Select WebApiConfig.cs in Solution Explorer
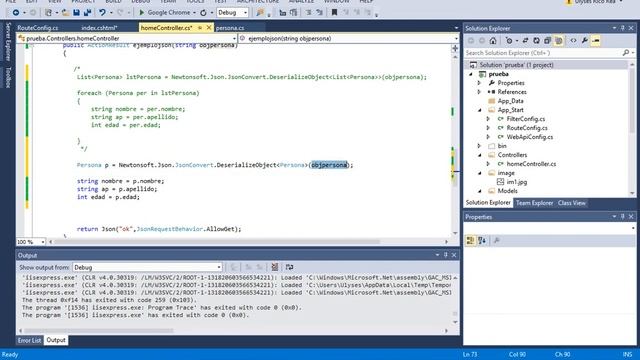 coord(529,137)
